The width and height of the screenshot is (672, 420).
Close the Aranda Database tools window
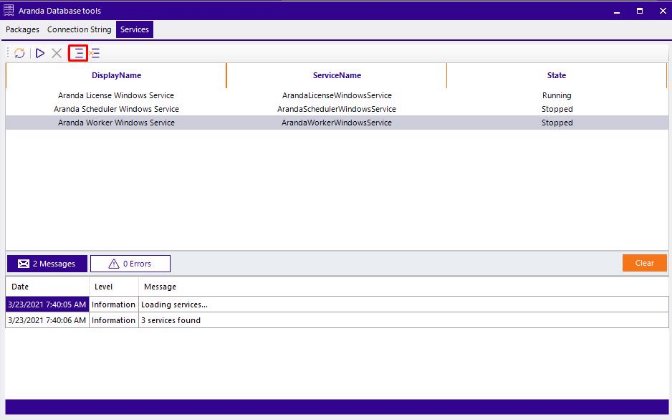[663, 11]
